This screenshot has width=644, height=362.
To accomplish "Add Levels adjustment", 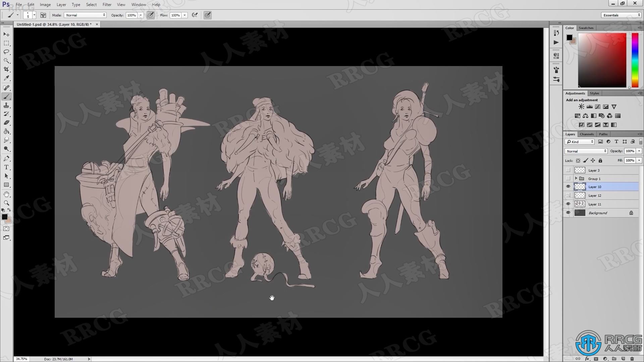I will 589,107.
